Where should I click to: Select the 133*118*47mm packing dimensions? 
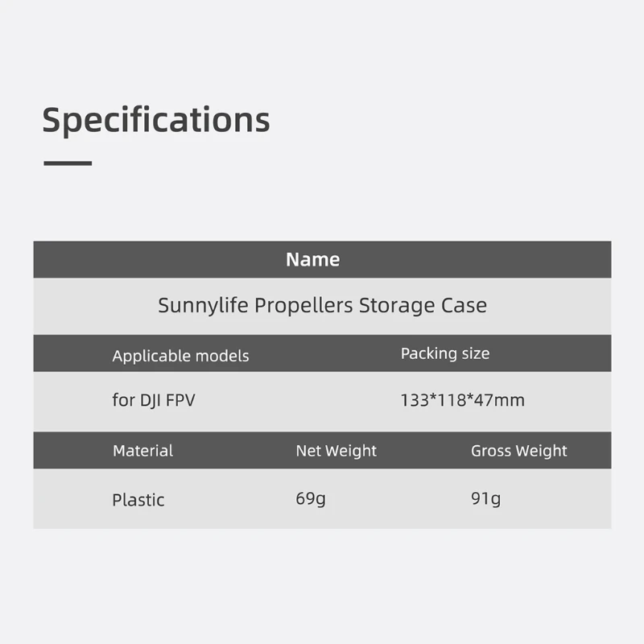462,400
